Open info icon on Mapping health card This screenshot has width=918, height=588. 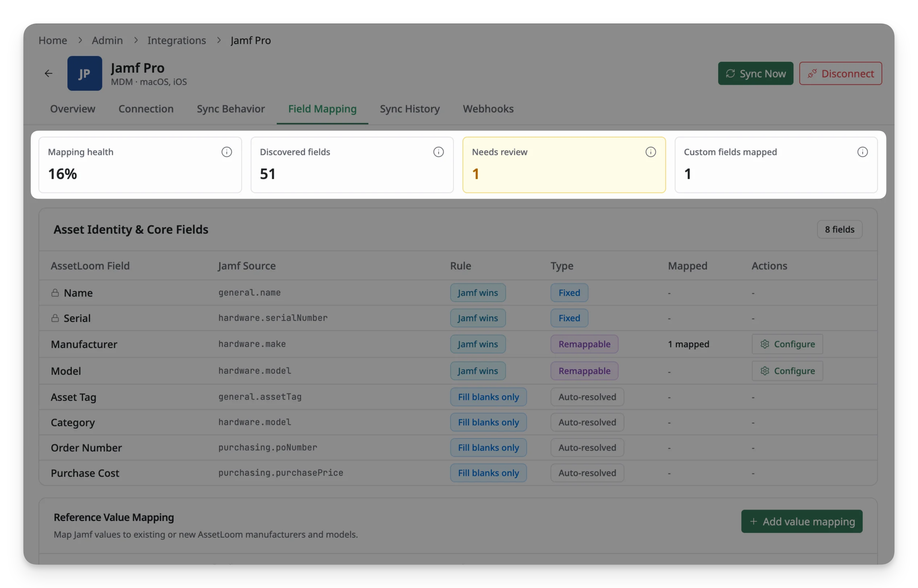[x=227, y=152]
